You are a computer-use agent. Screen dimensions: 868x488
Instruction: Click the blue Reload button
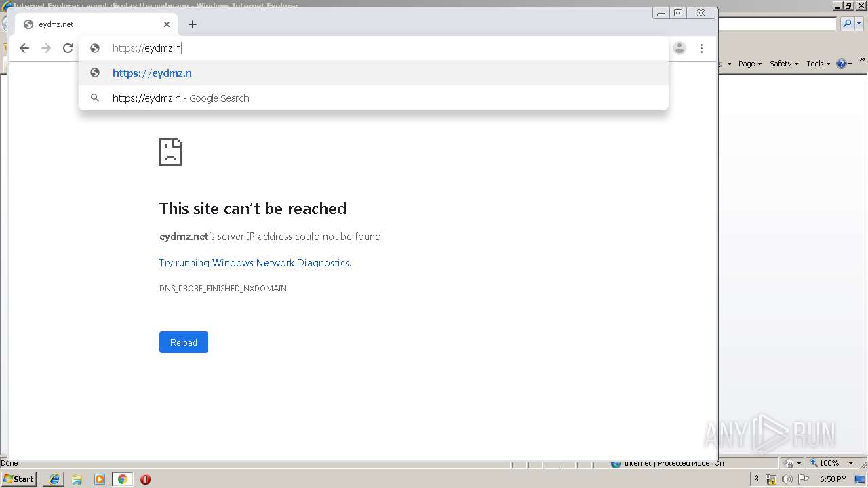[x=184, y=342]
